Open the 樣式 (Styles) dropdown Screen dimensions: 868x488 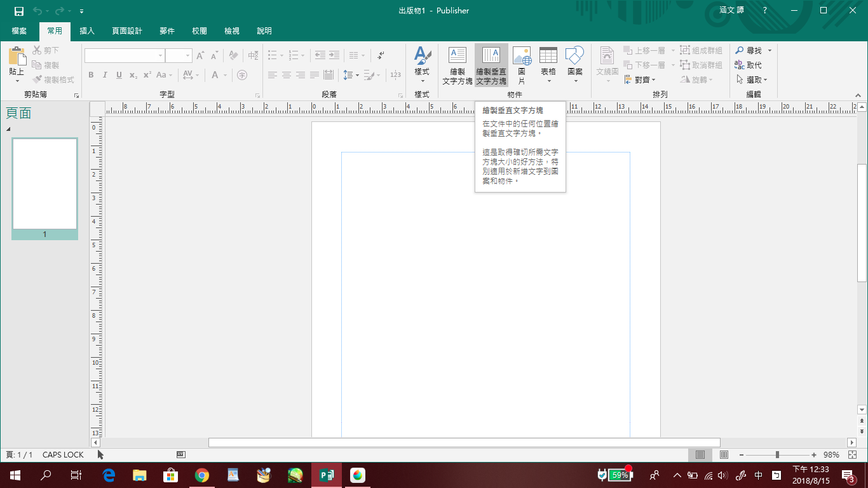[x=422, y=80]
